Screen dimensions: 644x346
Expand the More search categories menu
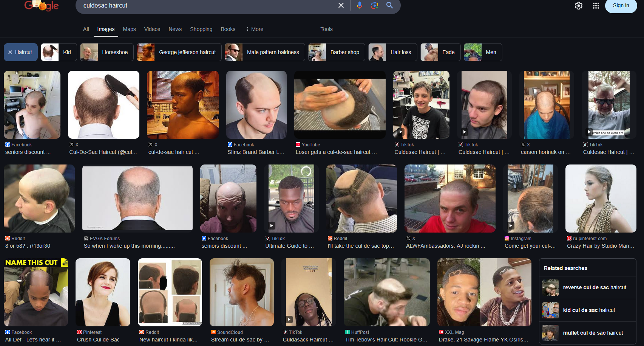[x=254, y=29]
